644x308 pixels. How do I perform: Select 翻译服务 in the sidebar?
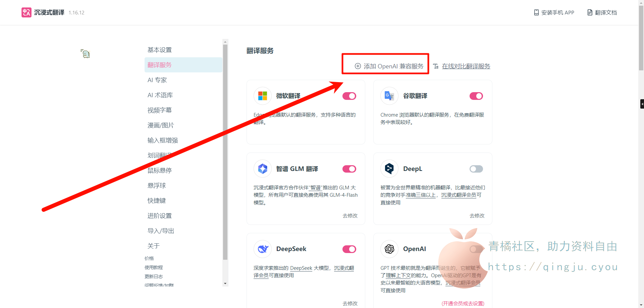[x=183, y=65]
